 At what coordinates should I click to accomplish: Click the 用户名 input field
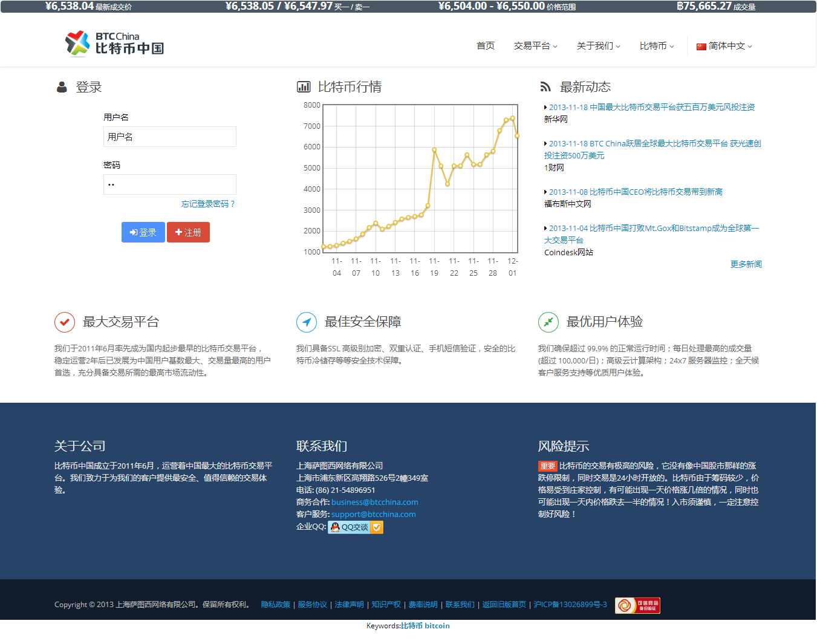pos(170,137)
